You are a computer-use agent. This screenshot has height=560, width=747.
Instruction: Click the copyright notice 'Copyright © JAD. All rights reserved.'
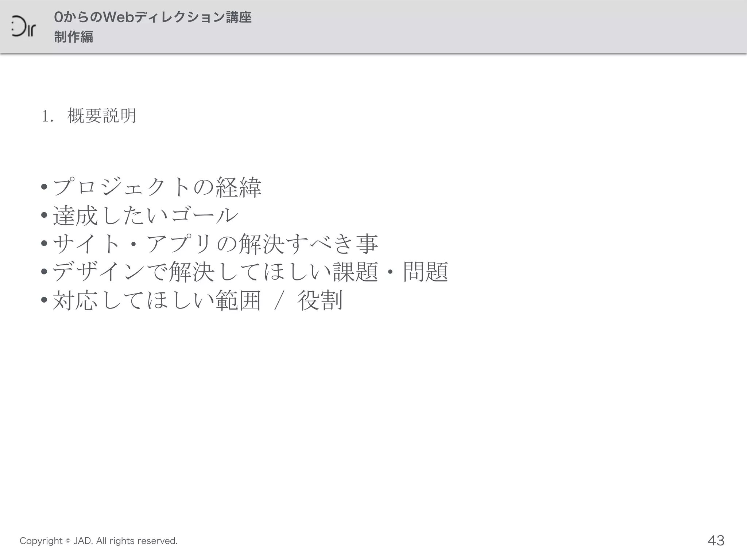pos(98,541)
